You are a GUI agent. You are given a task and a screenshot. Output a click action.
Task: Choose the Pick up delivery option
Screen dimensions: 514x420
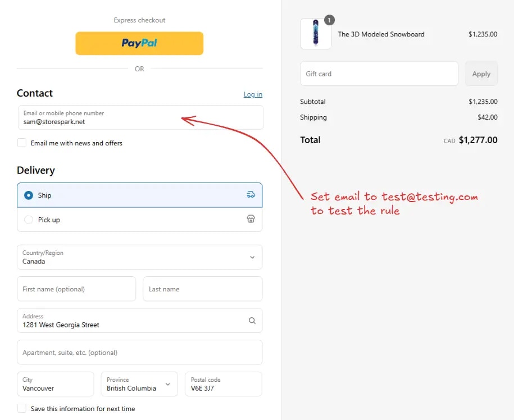140,220
